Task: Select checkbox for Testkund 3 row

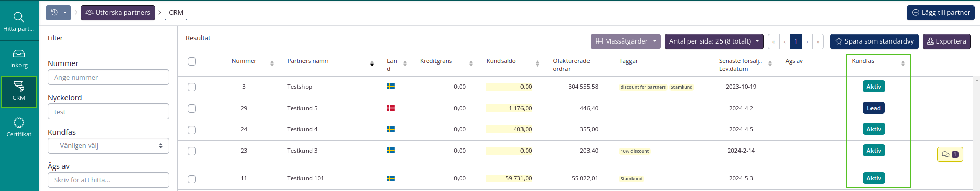Action: pyautogui.click(x=192, y=151)
